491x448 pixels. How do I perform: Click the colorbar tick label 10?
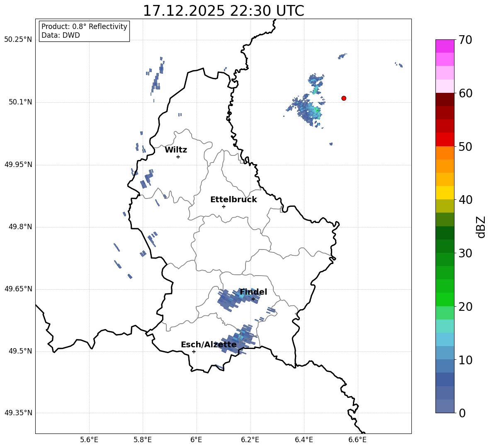[x=465, y=360]
